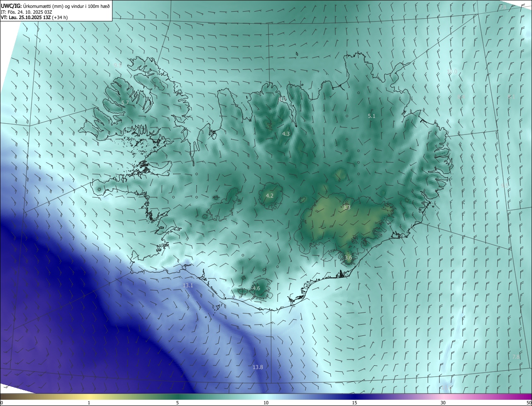Click the 3.6 value label
This screenshot has height=406, width=532.
[348, 257]
